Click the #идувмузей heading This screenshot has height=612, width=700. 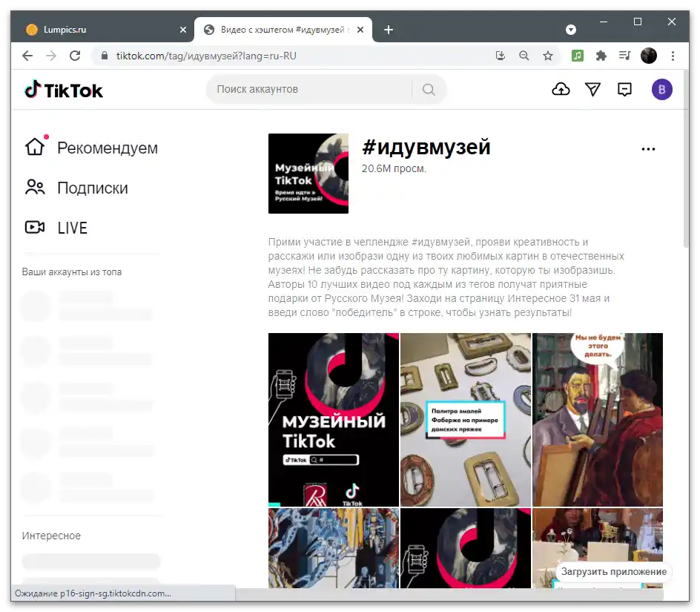click(426, 147)
